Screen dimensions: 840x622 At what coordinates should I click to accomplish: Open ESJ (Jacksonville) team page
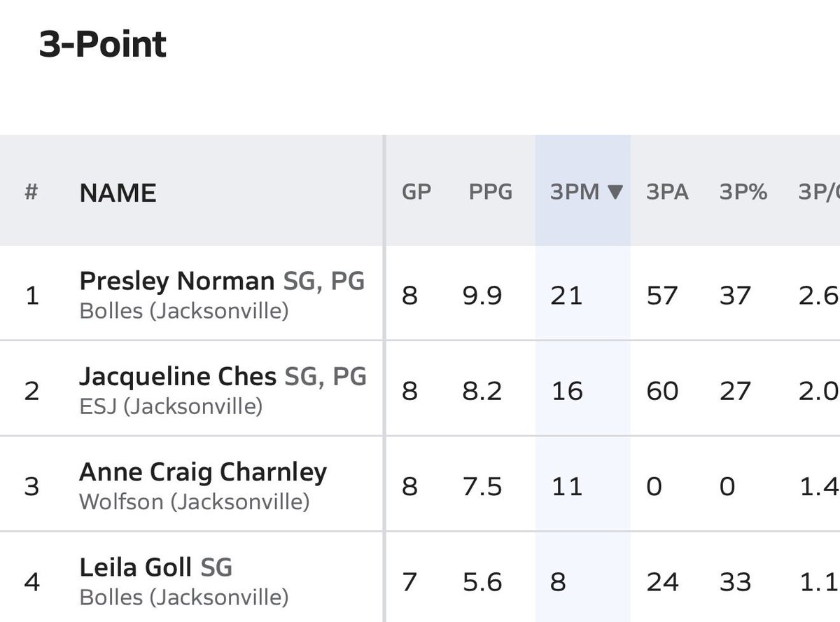(171, 406)
